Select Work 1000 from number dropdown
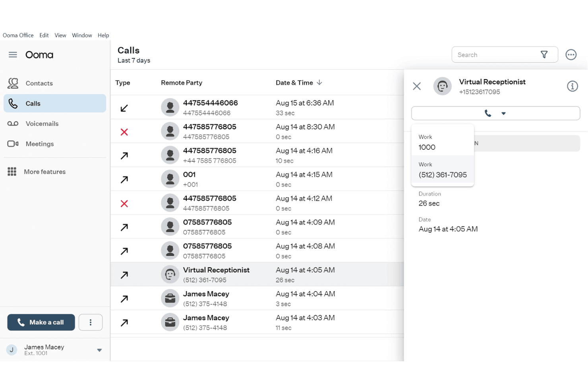The width and height of the screenshot is (588, 392). pyautogui.click(x=443, y=142)
